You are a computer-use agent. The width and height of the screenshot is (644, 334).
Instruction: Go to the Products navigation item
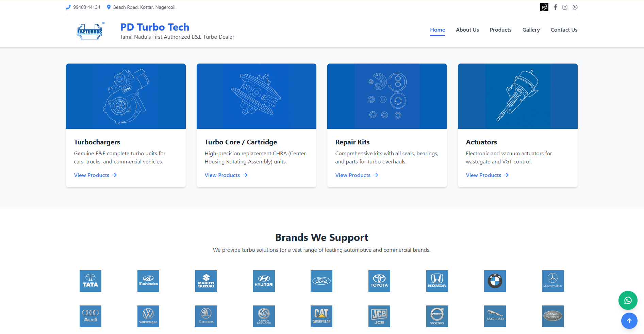coord(500,30)
